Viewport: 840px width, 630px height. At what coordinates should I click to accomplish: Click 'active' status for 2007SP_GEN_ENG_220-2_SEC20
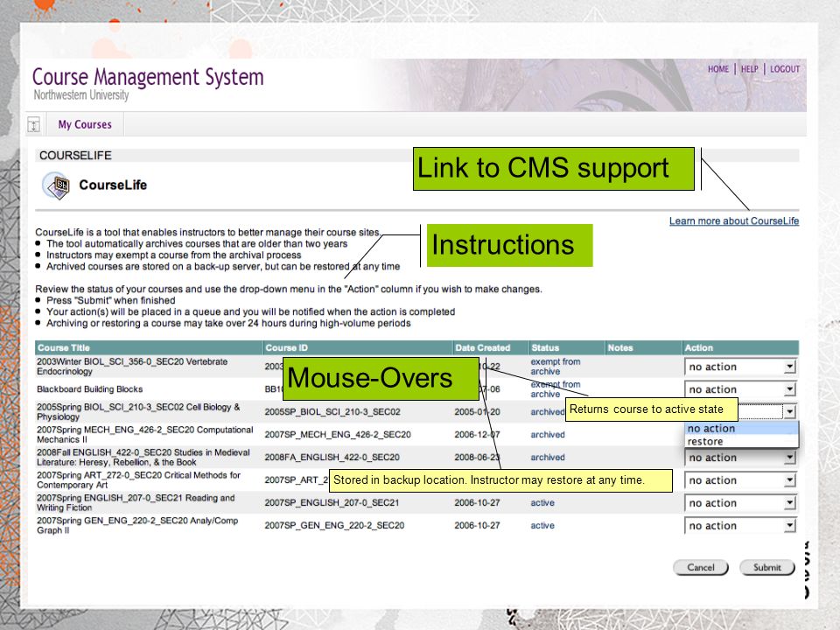(x=542, y=526)
